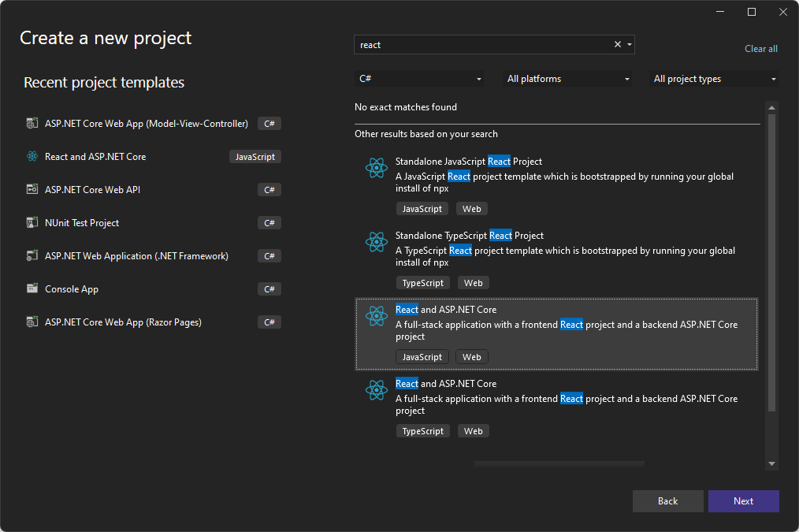Click the React icon of the selected JavaScript ASP.NET Core result
This screenshot has width=799, height=532.
coord(377,316)
